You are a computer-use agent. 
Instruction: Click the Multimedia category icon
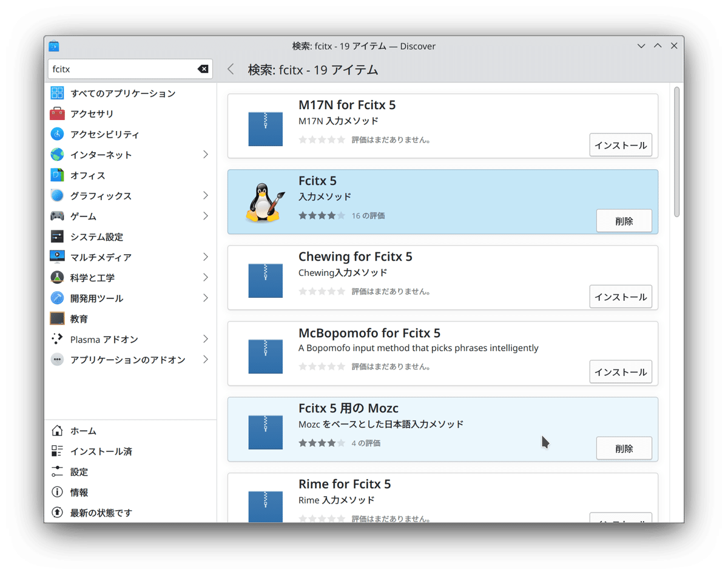(57, 257)
